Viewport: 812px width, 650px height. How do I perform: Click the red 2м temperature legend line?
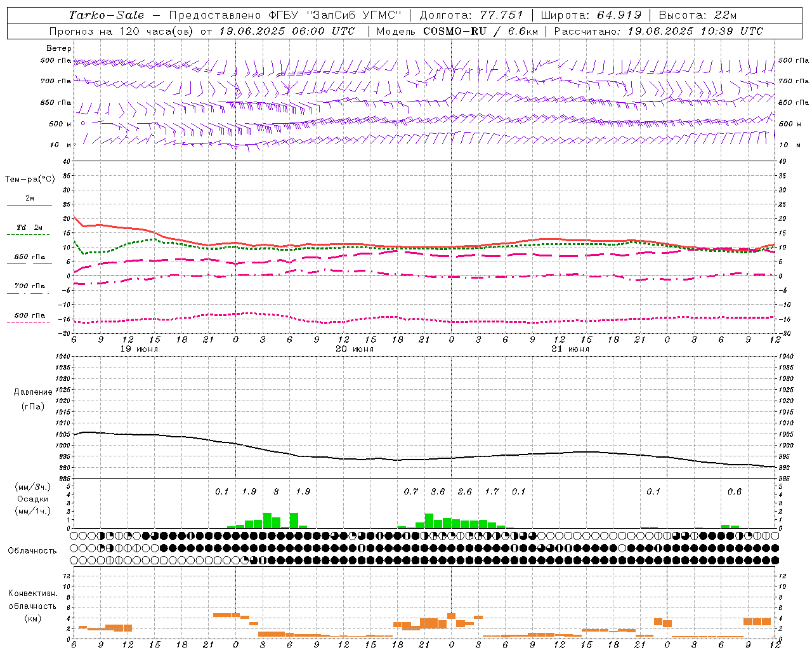pyautogui.click(x=29, y=205)
